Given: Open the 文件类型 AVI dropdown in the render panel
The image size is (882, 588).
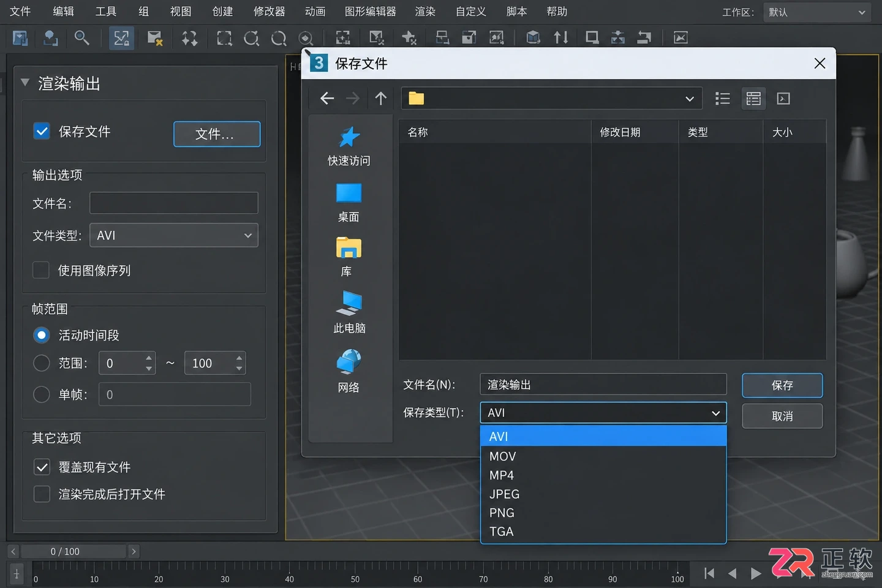Looking at the screenshot, I should click(x=174, y=235).
